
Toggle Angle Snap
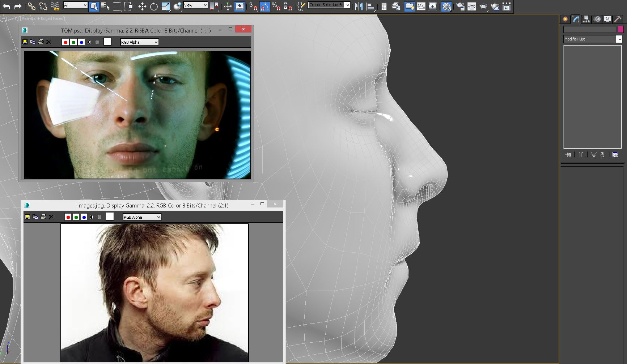coord(264,6)
